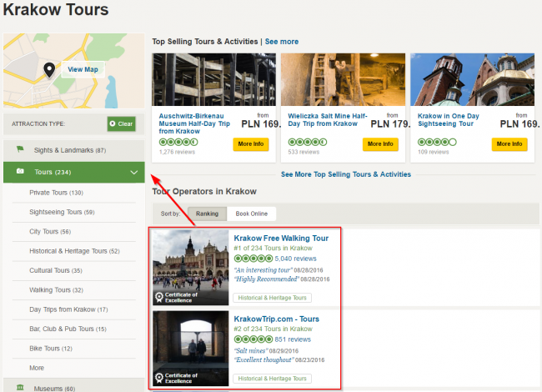Open "Highly Recommended" review
The height and width of the screenshot is (392, 542).
coord(267,279)
